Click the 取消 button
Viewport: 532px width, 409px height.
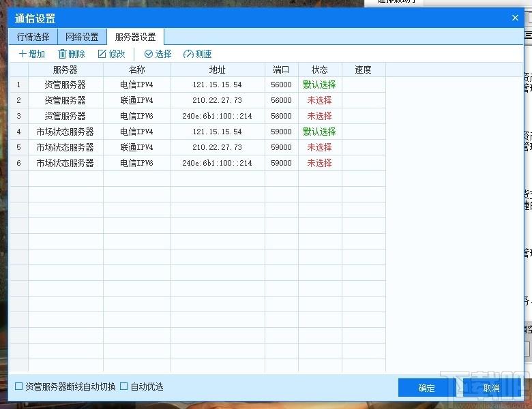pyautogui.click(x=492, y=388)
